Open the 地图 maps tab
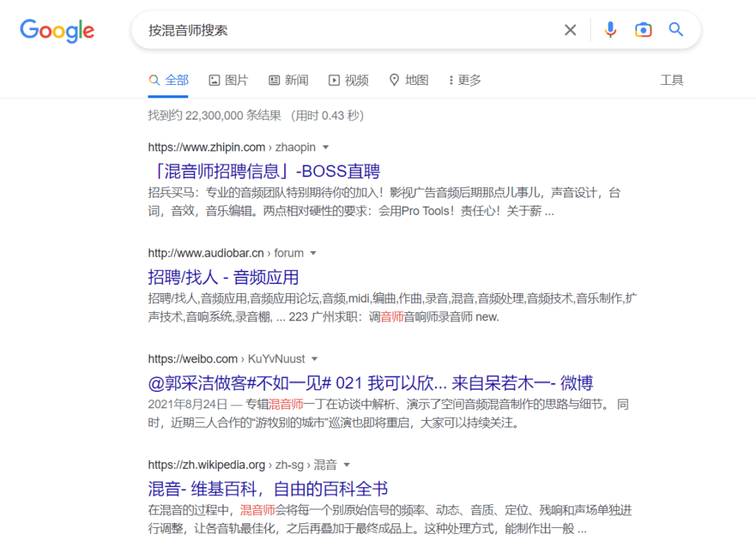This screenshot has height=547, width=756. pos(408,80)
